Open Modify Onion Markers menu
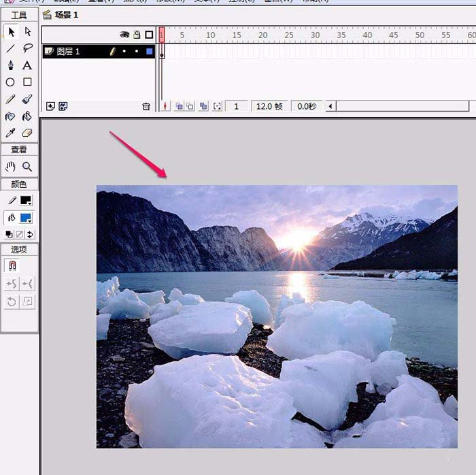476x475 pixels. (217, 106)
